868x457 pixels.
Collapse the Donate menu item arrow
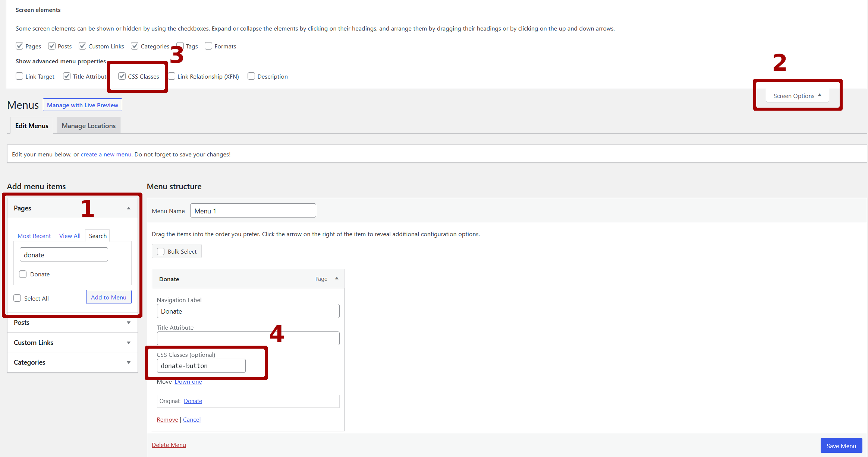[337, 279]
